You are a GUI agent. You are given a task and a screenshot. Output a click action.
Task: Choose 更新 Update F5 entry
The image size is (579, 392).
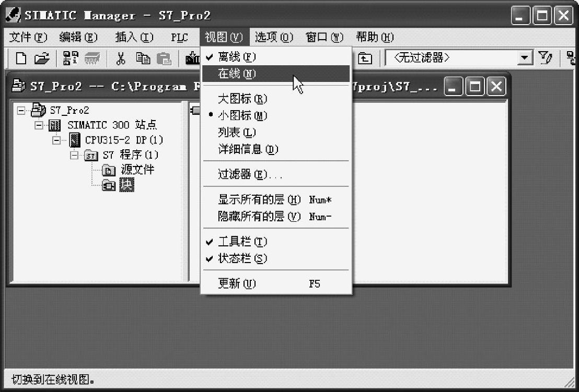click(276, 283)
